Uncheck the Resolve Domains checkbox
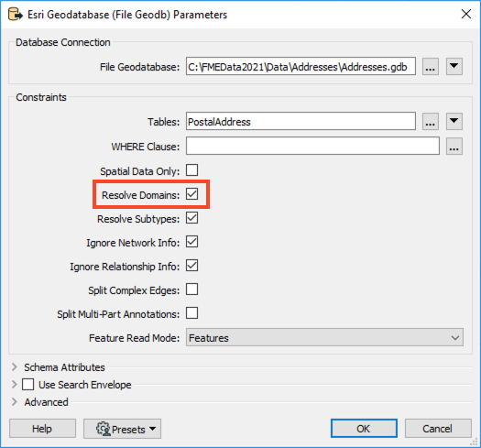 [x=192, y=194]
